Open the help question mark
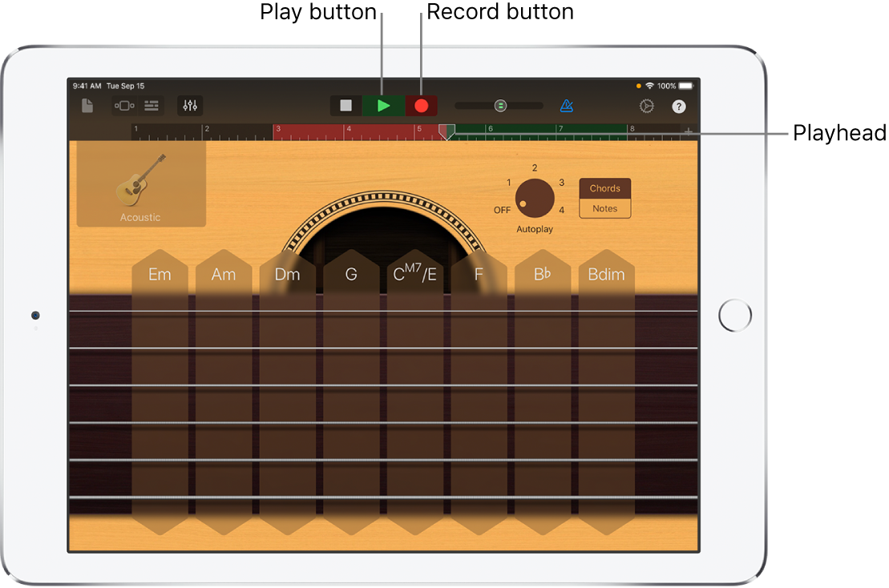The width and height of the screenshot is (889, 588). point(679,106)
